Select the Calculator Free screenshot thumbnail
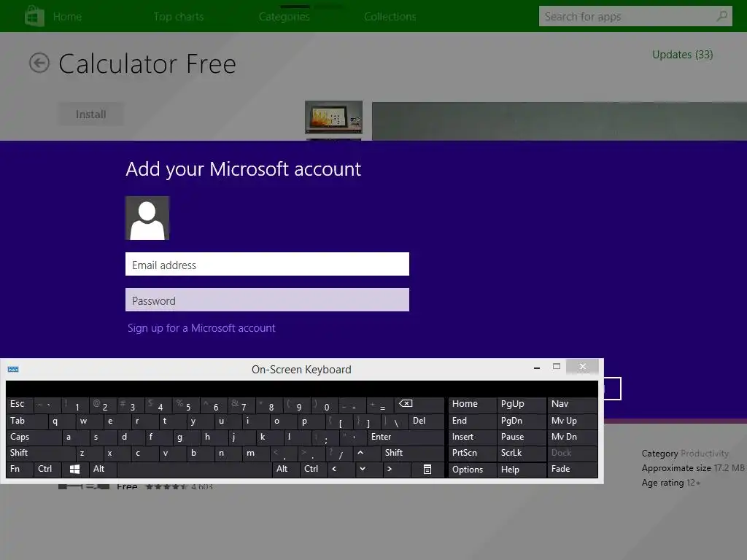The width and height of the screenshot is (747, 560). (333, 117)
